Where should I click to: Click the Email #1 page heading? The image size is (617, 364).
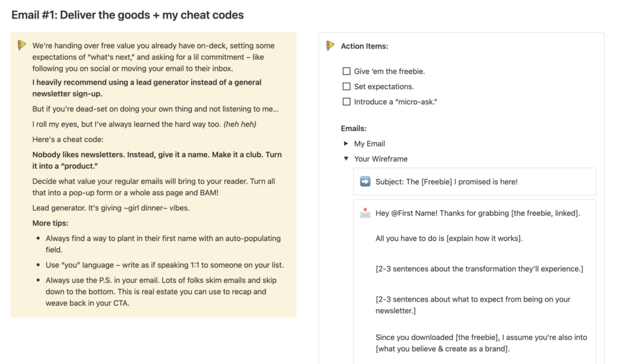[x=127, y=15]
